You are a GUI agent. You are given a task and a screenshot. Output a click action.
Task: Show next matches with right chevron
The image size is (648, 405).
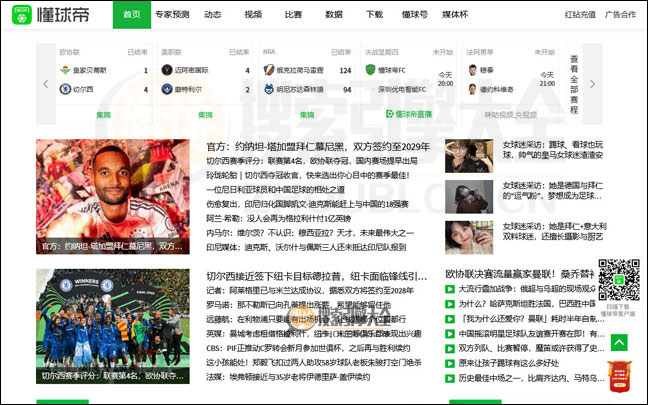click(593, 84)
